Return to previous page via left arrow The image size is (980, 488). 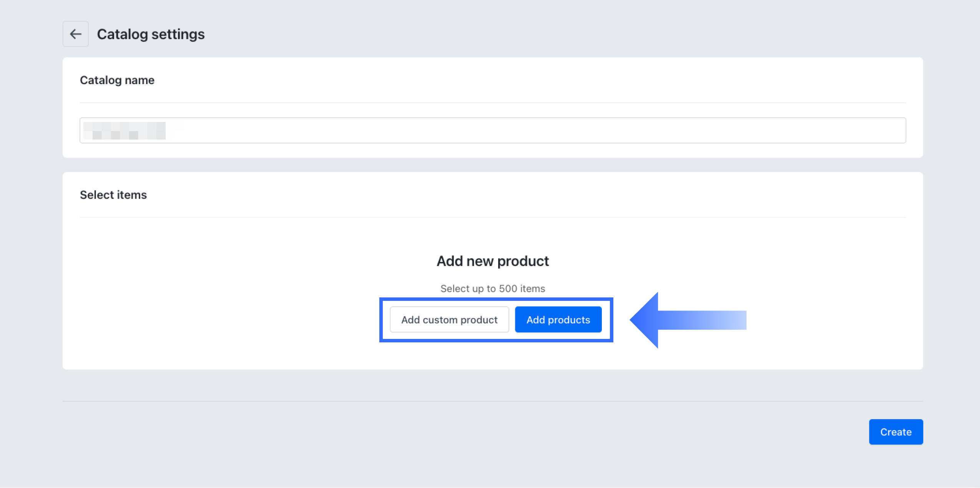[x=75, y=34]
